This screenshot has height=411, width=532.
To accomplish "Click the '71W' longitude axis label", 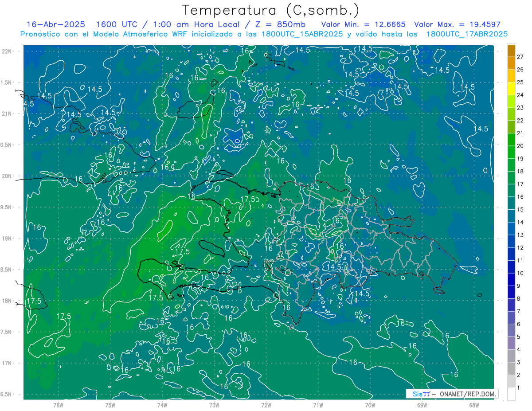I will click(x=318, y=405).
